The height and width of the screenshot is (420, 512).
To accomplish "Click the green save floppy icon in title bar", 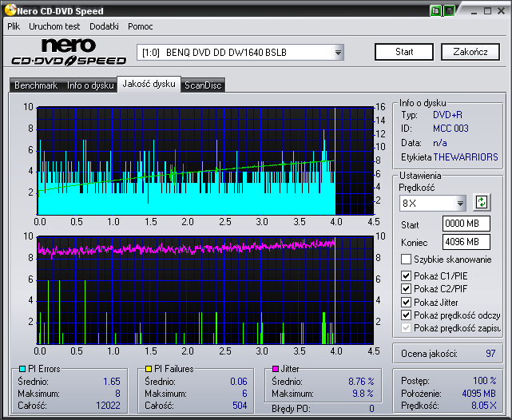I will (x=450, y=10).
